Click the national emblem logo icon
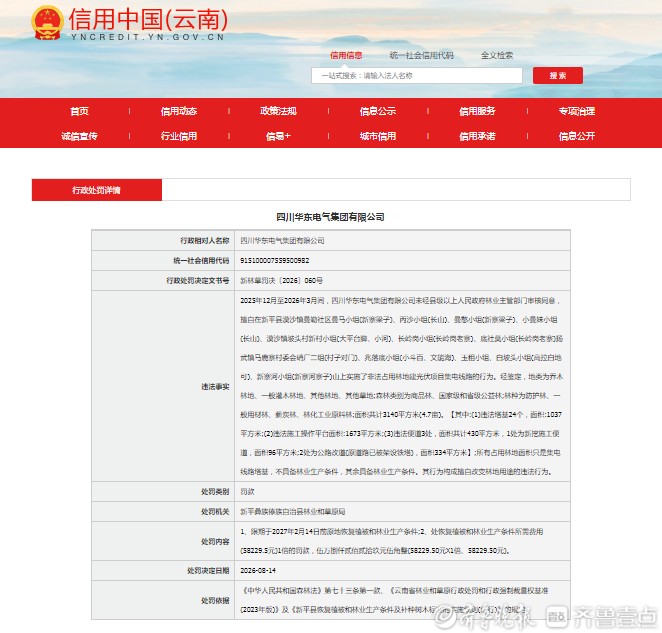 47,22
